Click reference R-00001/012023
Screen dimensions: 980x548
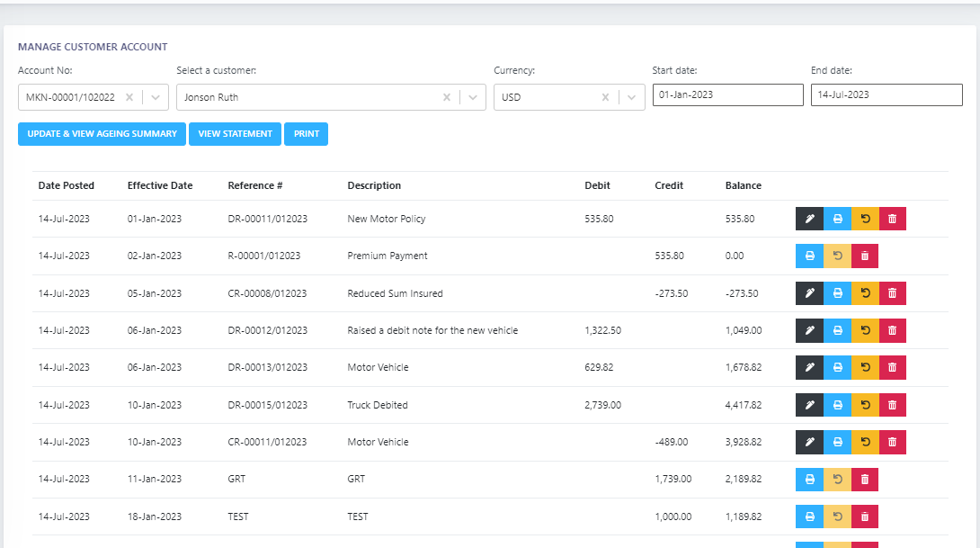pos(264,256)
